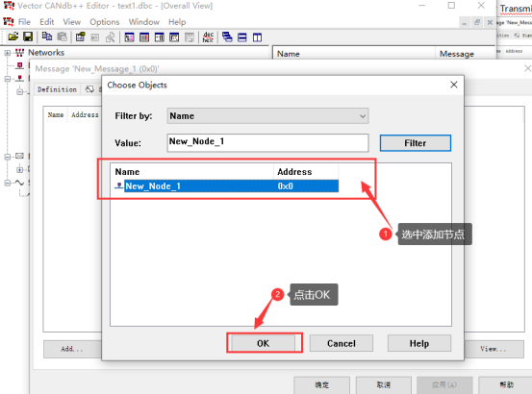The image size is (532, 394).
Task: Select New_Node_1 row in list
Action: click(x=227, y=186)
